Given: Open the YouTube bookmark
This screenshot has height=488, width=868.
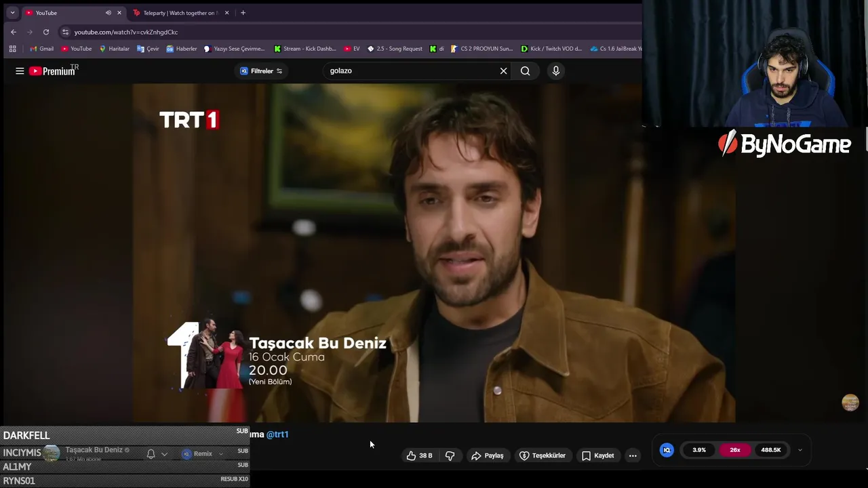Looking at the screenshot, I should pyautogui.click(x=77, y=49).
